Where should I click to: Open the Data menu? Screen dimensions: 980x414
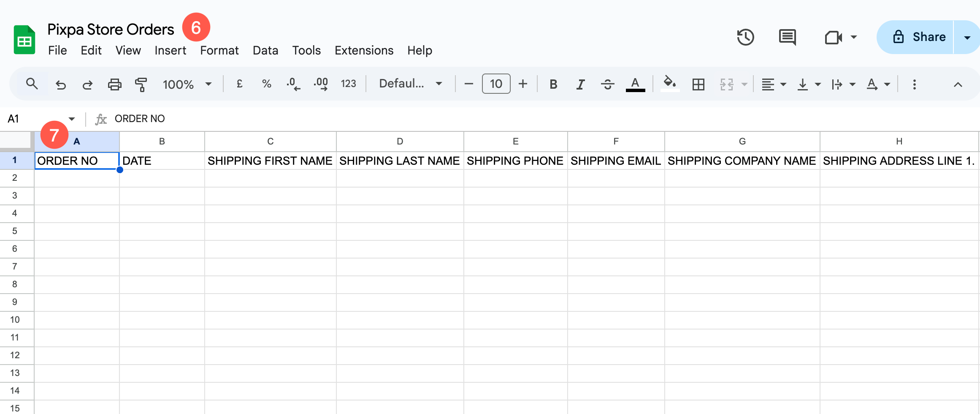265,50
